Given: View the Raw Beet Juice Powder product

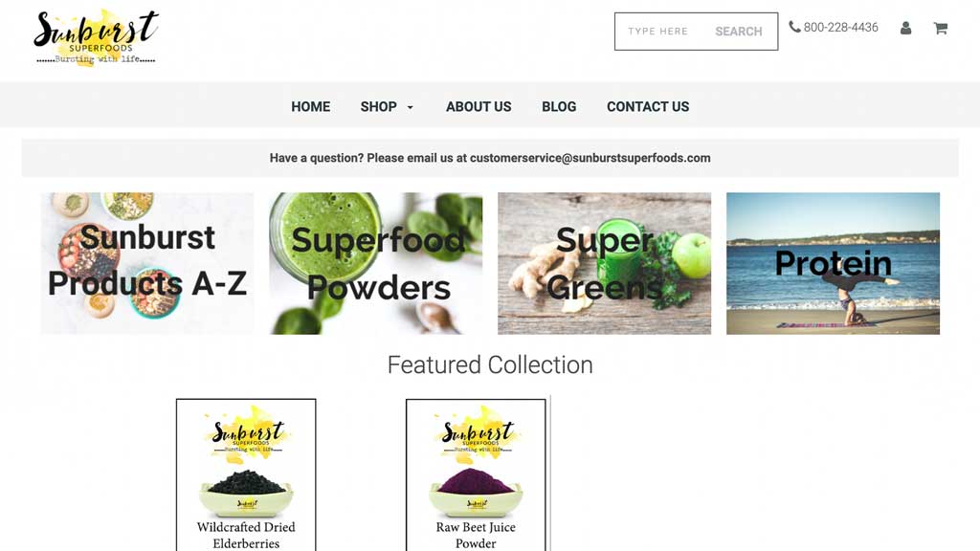Looking at the screenshot, I should pos(476,474).
